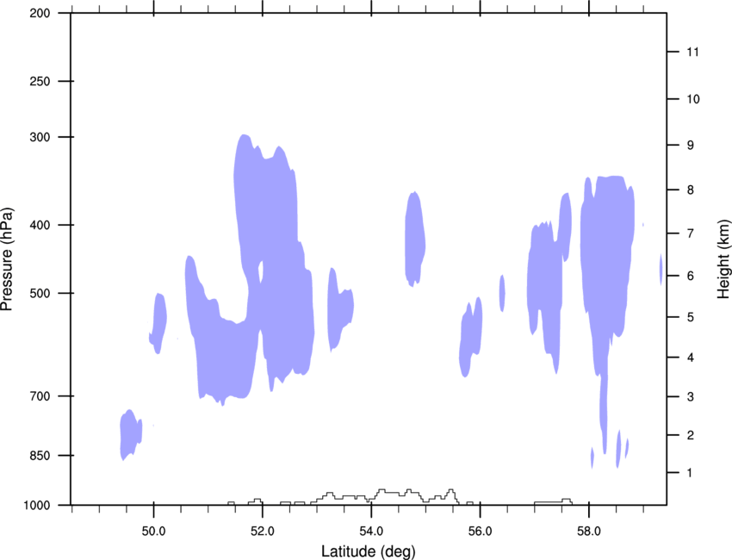The image size is (732, 560).
Task: Select the 700 pressure tick label
Action: (40, 396)
